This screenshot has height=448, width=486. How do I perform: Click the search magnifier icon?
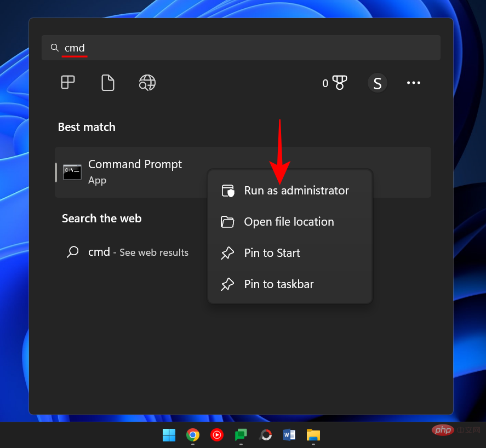click(x=55, y=48)
